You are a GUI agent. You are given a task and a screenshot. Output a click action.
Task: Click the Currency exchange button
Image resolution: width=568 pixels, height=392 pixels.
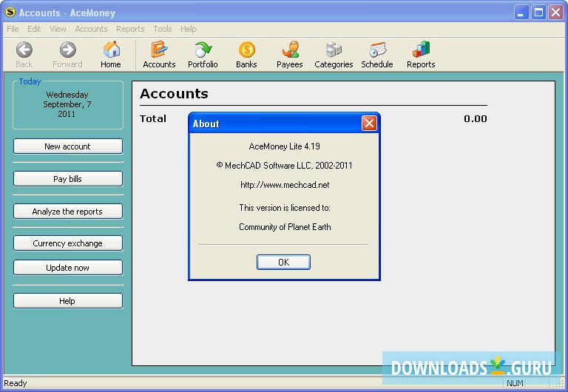(x=68, y=243)
